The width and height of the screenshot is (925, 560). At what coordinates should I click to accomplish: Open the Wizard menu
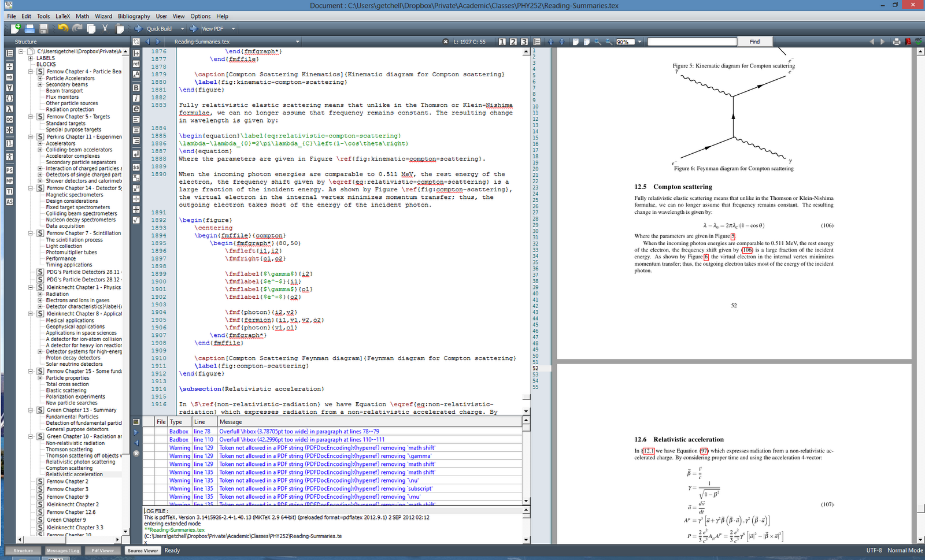click(x=103, y=16)
